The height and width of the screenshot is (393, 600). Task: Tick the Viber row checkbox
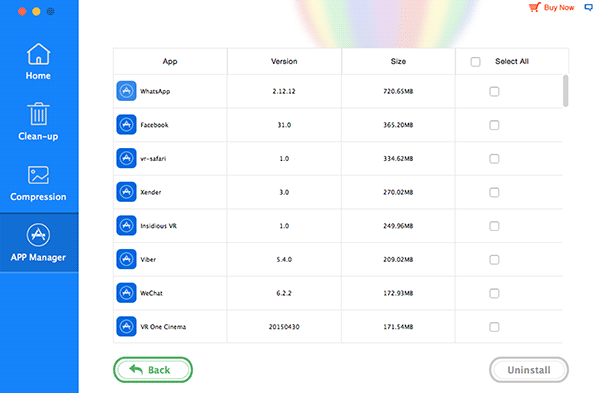494,260
